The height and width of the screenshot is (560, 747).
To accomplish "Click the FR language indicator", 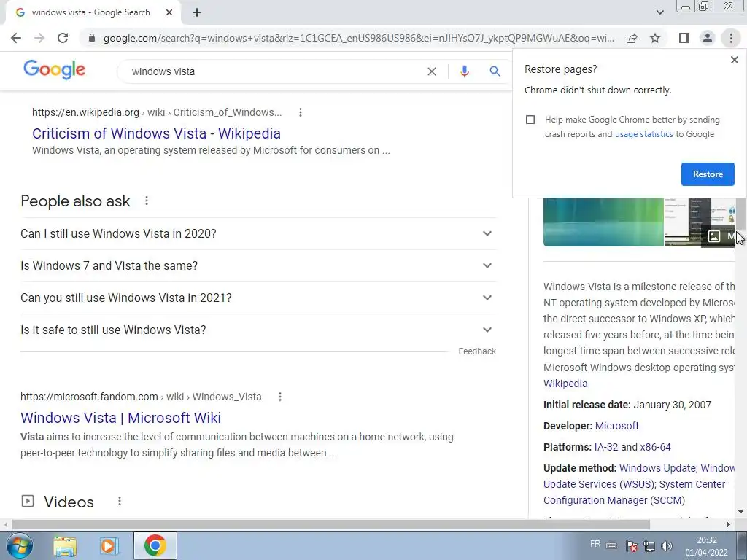I will point(595,544).
